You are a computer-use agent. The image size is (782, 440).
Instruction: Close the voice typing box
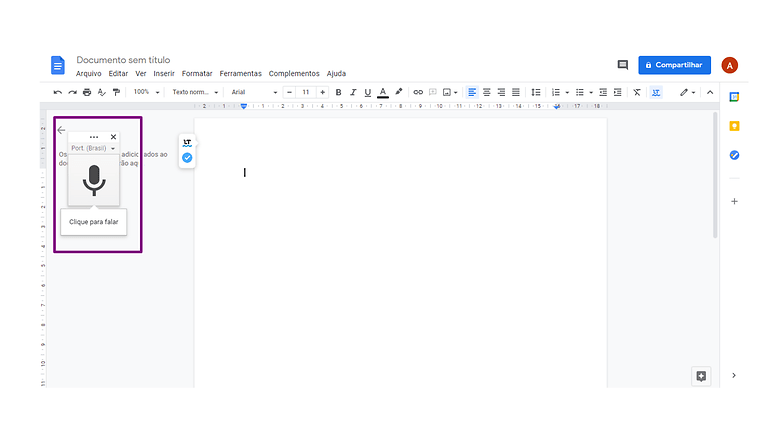pos(113,137)
